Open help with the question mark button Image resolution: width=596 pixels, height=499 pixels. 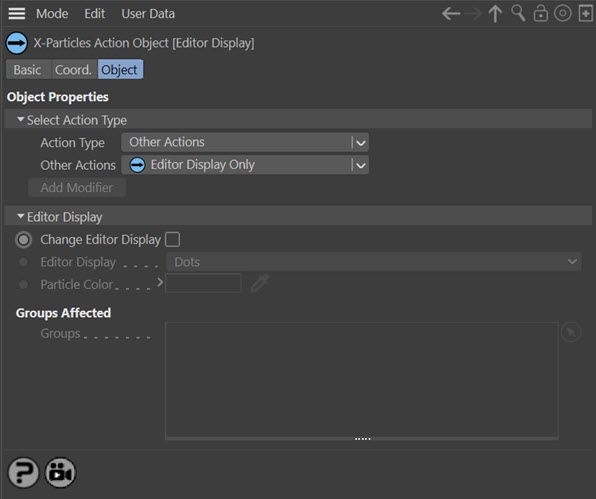[x=23, y=473]
